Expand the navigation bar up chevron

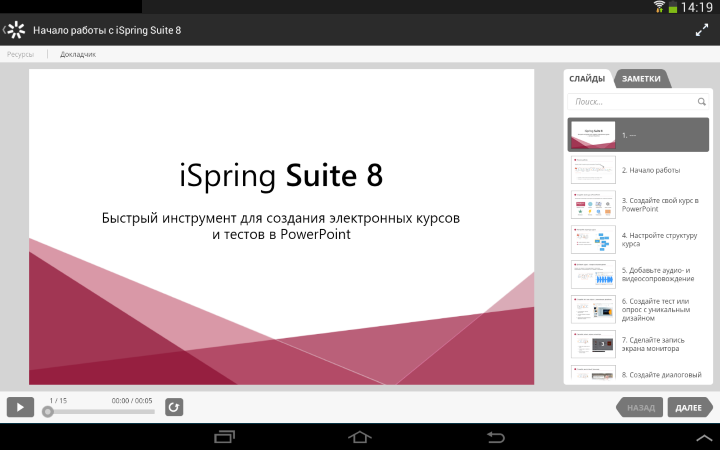tap(704, 438)
